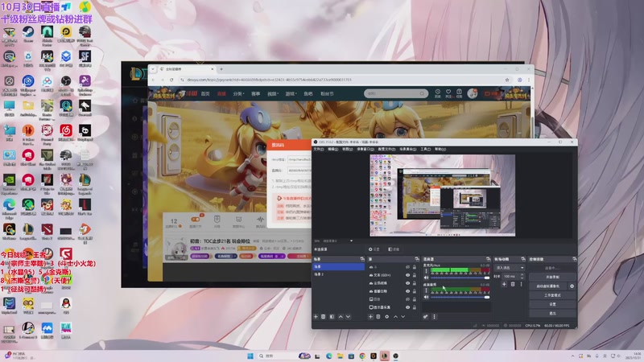The image size is (644, 362).
Task: Open OBS 设置 settings button
Action: 552,304
